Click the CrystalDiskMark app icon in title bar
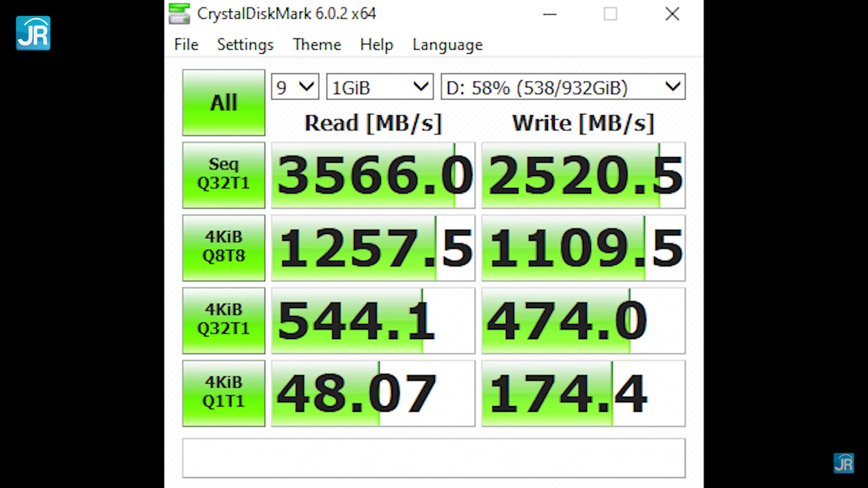 pos(179,14)
